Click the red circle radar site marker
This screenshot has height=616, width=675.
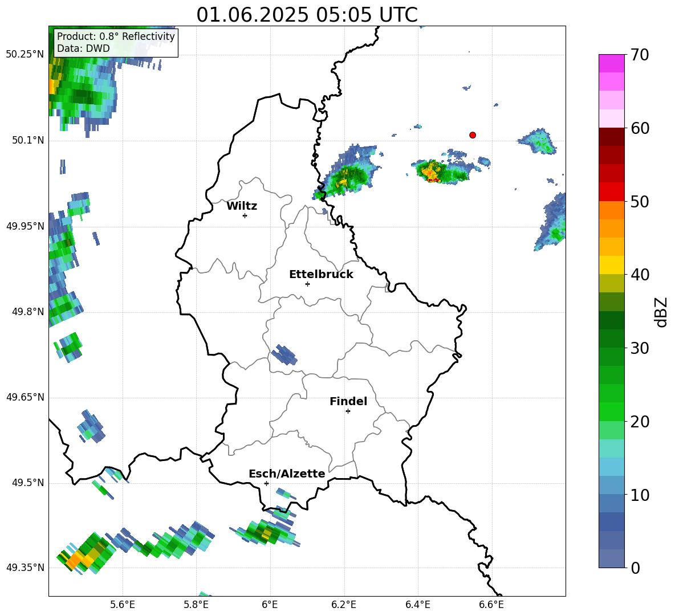(x=473, y=135)
